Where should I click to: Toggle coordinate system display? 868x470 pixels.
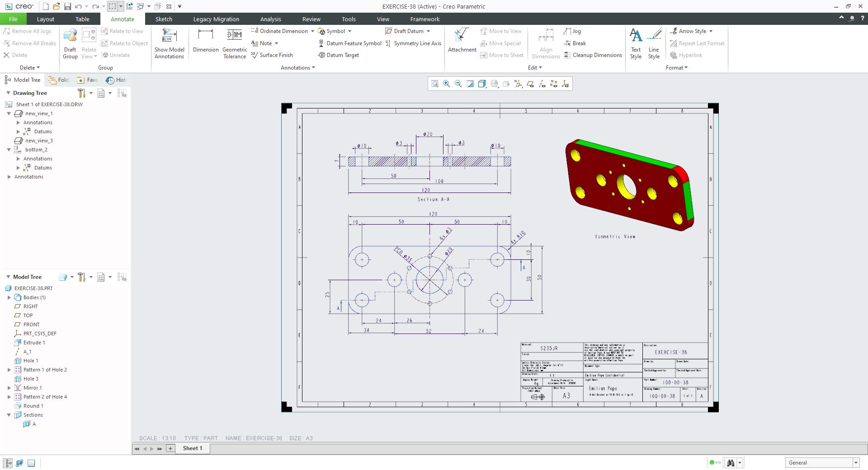tap(565, 84)
